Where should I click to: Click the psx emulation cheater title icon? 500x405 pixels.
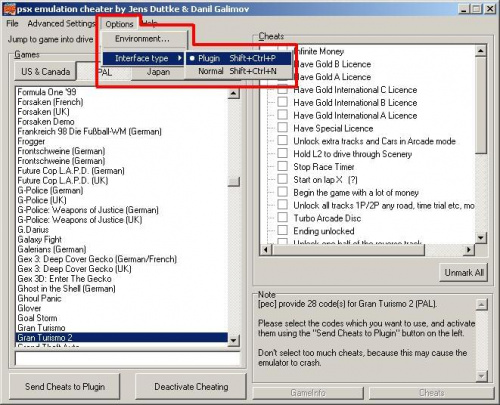click(x=9, y=9)
